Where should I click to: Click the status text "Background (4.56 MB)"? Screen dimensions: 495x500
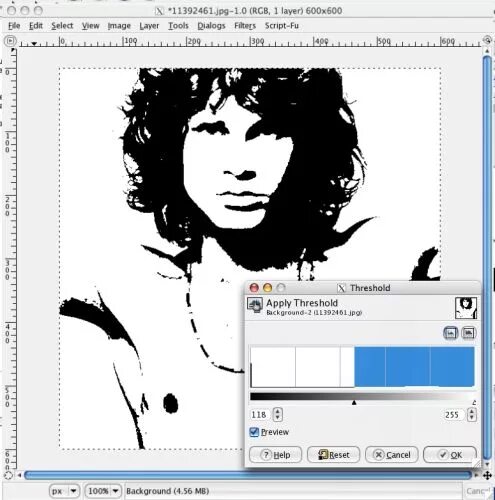click(x=168, y=491)
